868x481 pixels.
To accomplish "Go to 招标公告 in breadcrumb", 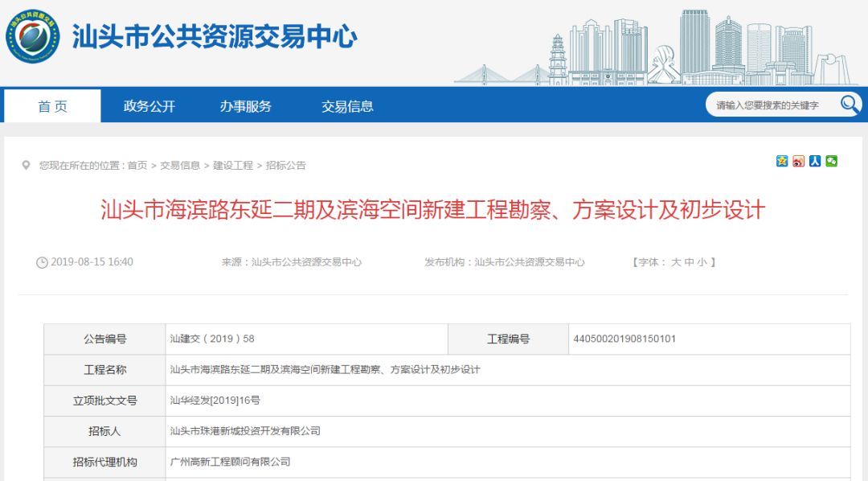I will click(285, 165).
